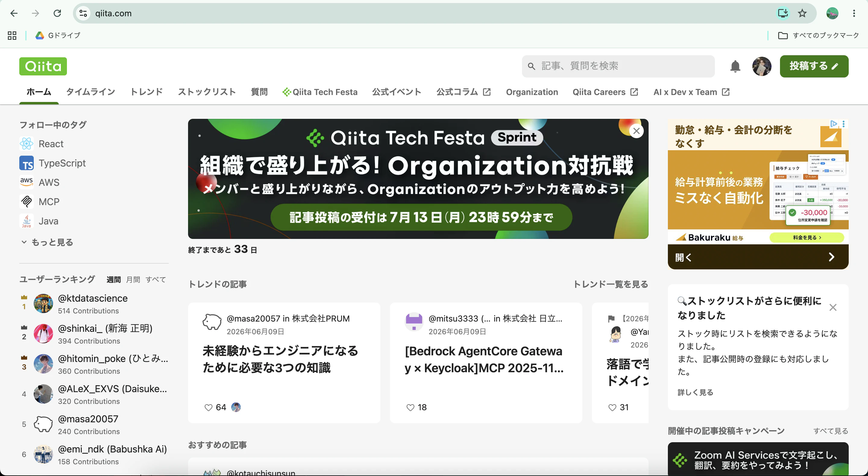This screenshot has width=868, height=476.
Task: Click the browser back arrow
Action: point(14,13)
